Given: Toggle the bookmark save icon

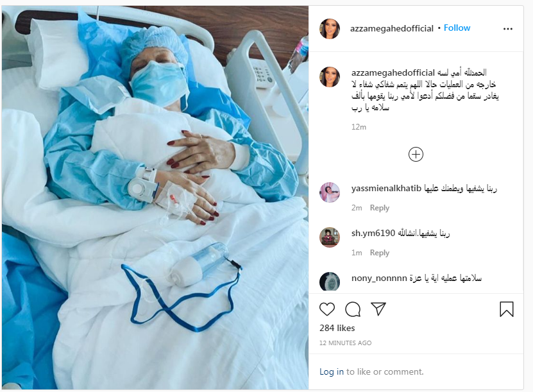Looking at the screenshot, I should tap(506, 309).
